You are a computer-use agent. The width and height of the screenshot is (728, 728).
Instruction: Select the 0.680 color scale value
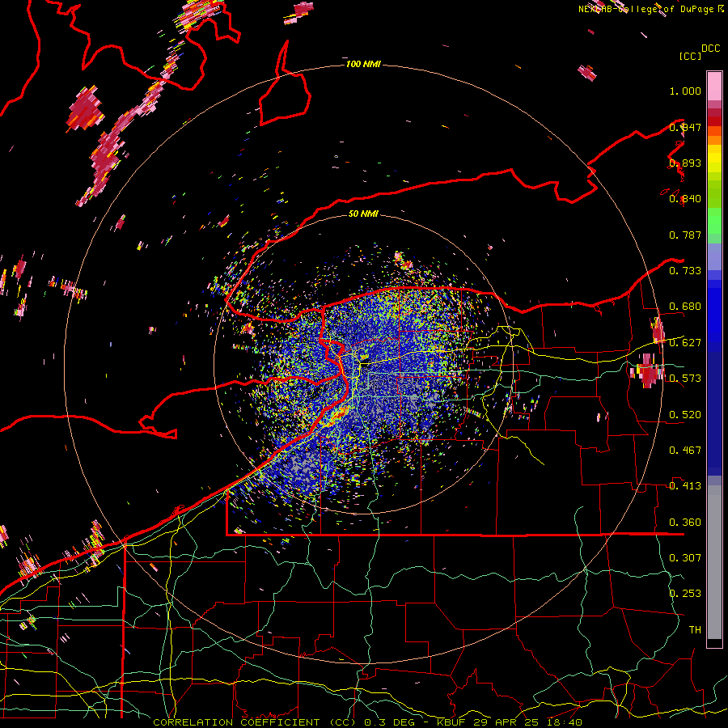(685, 307)
